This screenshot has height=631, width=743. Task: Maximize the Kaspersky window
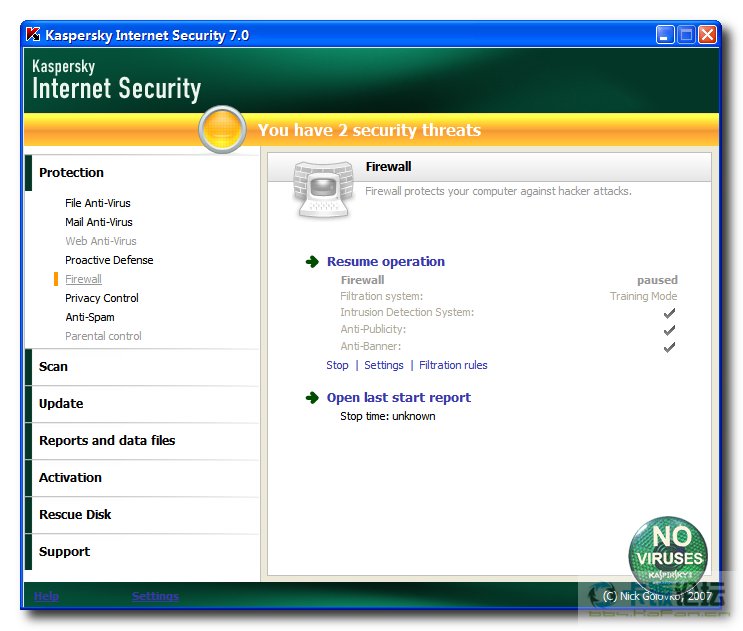[686, 35]
